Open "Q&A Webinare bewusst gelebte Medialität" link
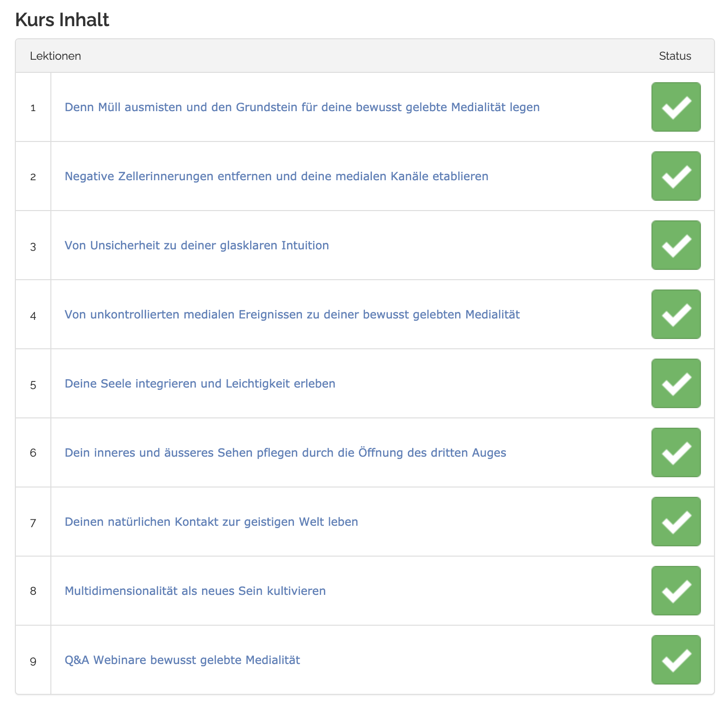This screenshot has height=706, width=728. pyautogui.click(x=182, y=660)
